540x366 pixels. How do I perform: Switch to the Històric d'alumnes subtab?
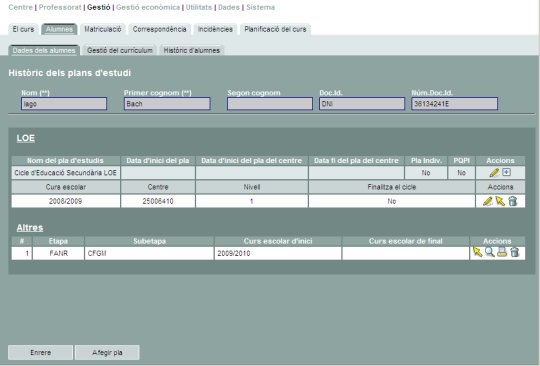(191, 50)
